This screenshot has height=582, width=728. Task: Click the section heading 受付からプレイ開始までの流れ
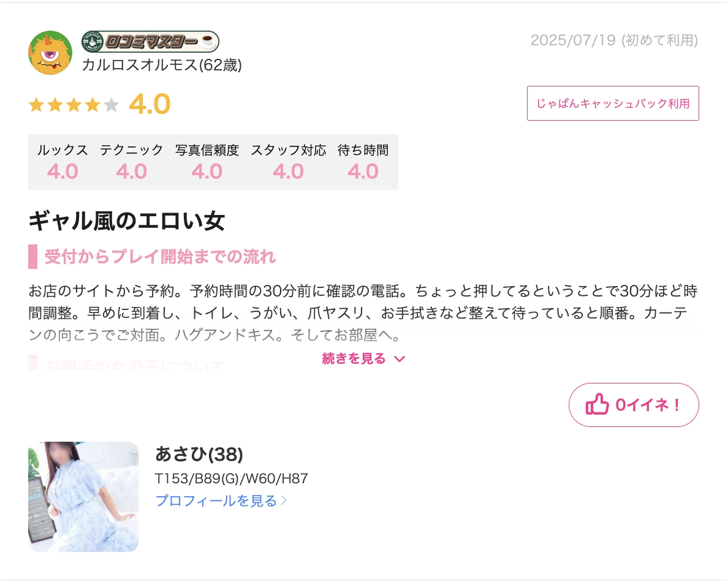pos(160,257)
